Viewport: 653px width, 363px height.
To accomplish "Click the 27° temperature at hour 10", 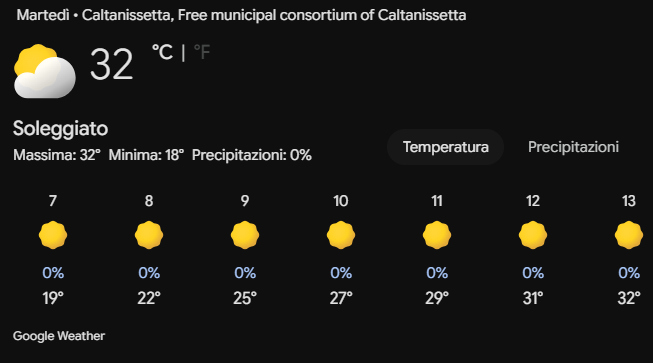I will 341,298.
